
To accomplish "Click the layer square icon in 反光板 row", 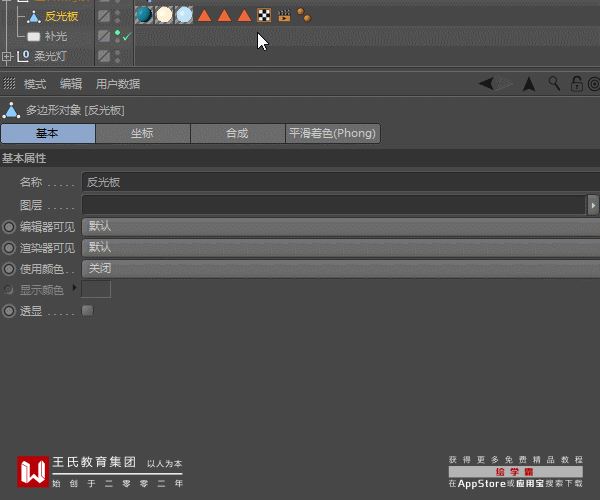I will pyautogui.click(x=104, y=16).
